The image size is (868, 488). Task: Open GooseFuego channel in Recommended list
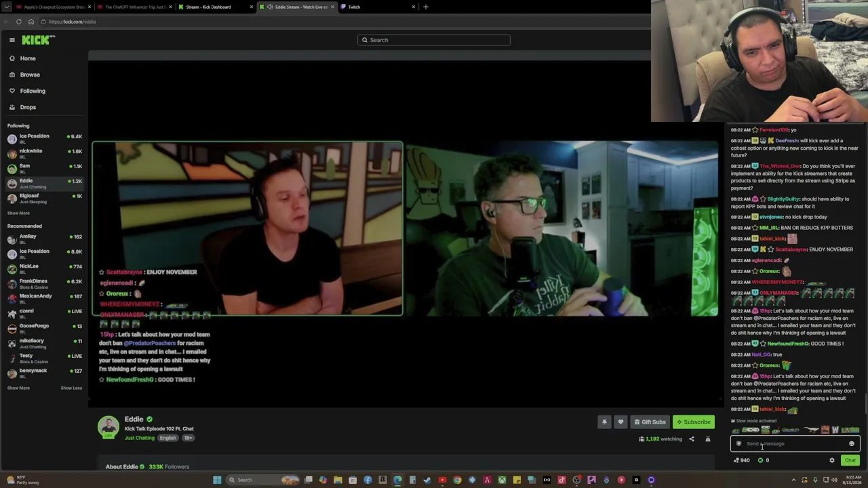[x=44, y=329]
